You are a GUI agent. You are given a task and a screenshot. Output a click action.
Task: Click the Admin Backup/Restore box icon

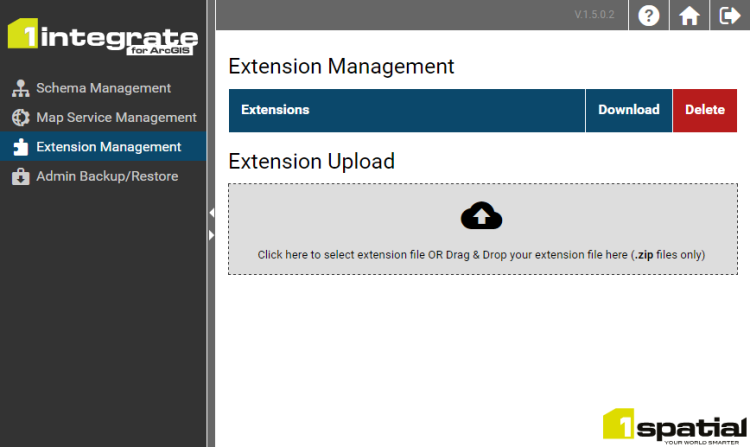pyautogui.click(x=20, y=177)
